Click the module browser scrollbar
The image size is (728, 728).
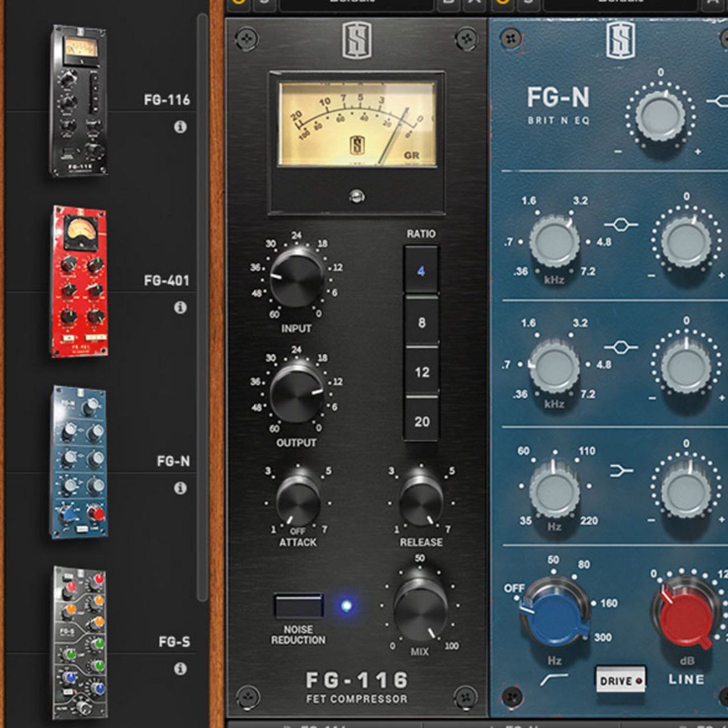[202, 307]
